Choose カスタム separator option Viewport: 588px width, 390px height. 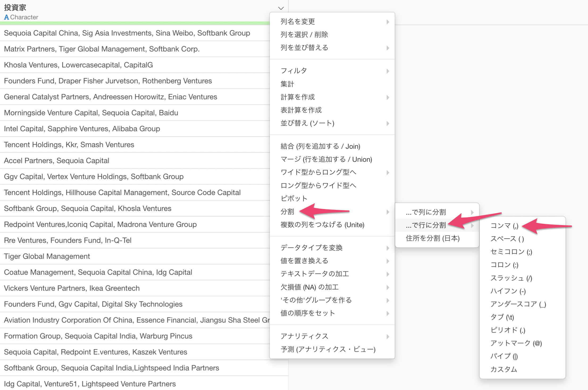522,370
